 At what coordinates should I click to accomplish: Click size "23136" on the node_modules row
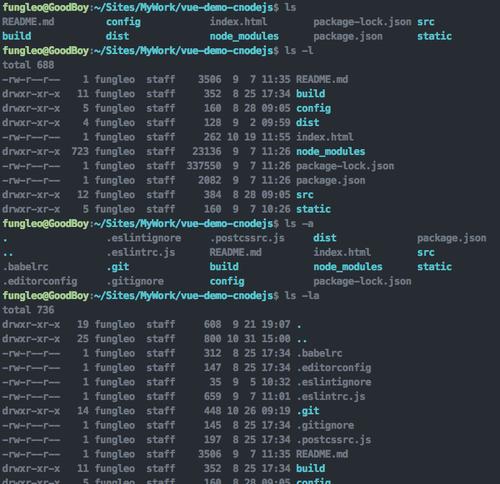click(x=207, y=151)
